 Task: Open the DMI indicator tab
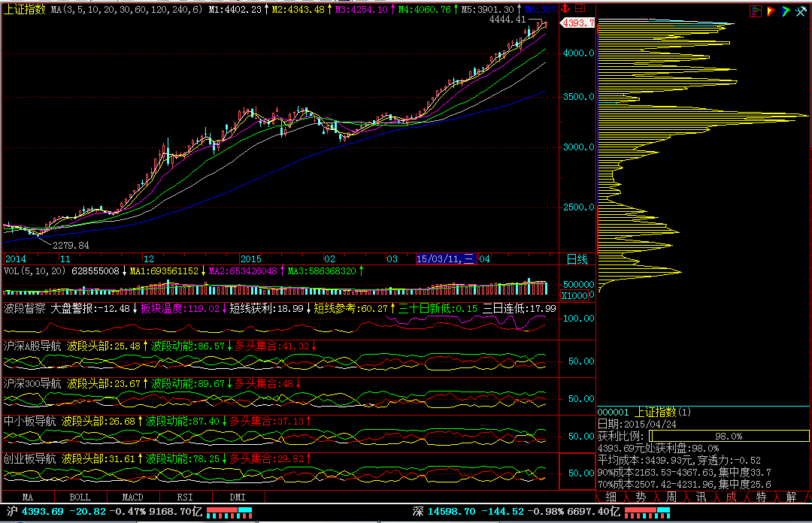click(237, 497)
